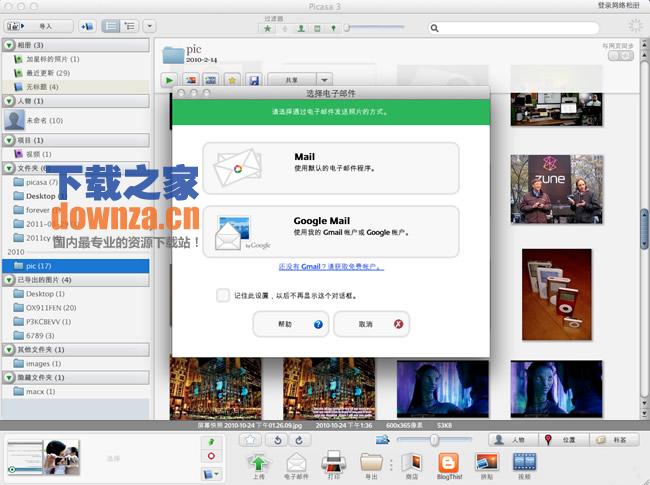Open the add to album dropdown
The width and height of the screenshot is (650, 485).
point(211,473)
